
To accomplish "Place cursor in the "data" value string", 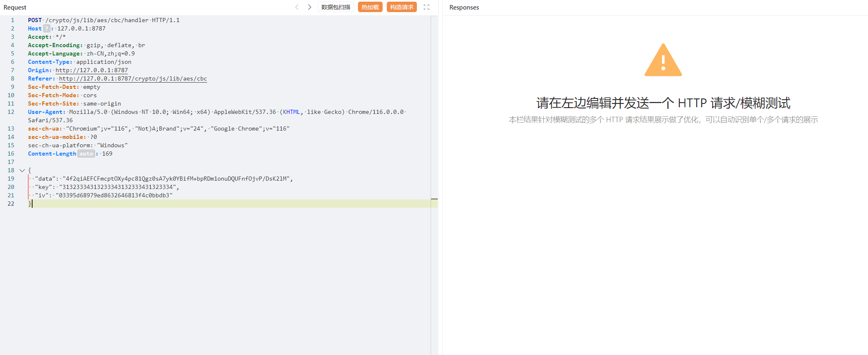I will click(x=175, y=179).
